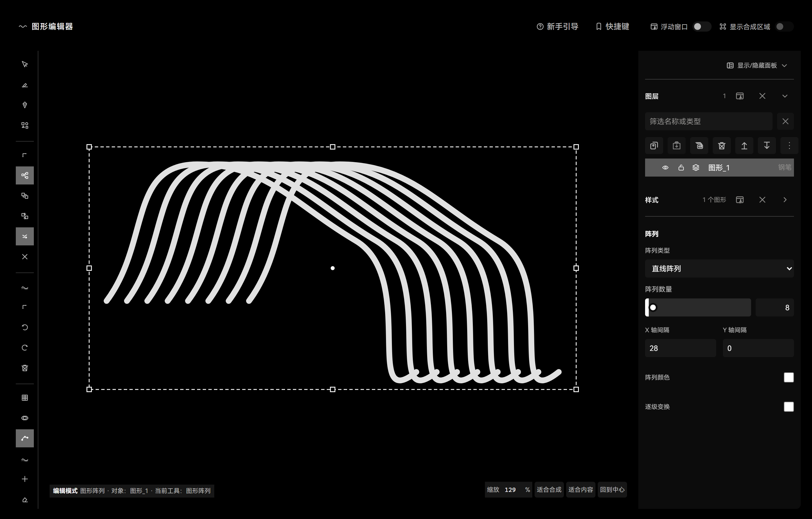The image size is (812, 519).
Task: Lock the 图形_1 layer
Action: [681, 168]
